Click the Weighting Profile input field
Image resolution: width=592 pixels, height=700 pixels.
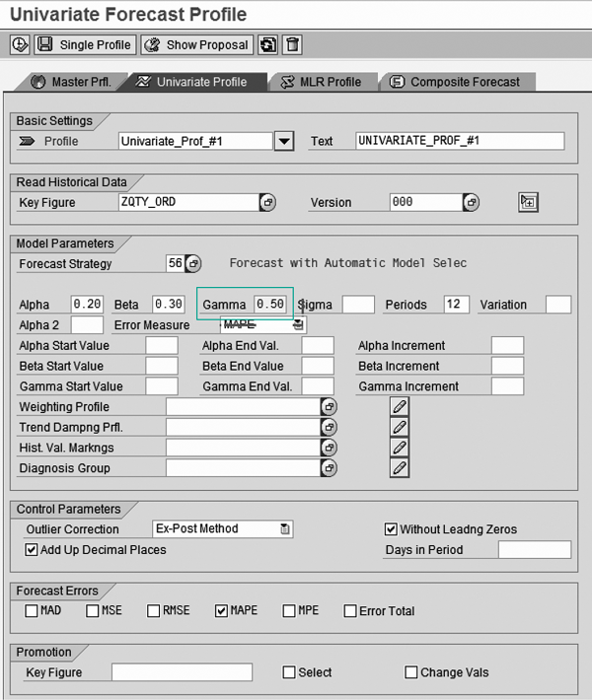click(x=243, y=407)
